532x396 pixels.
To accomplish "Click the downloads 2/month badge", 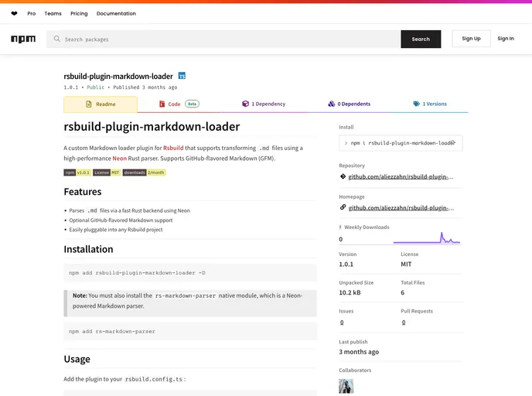I will pos(144,172).
